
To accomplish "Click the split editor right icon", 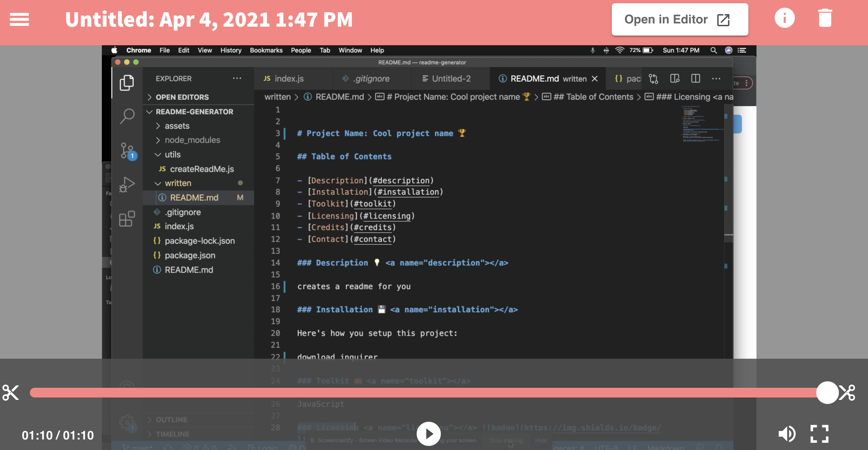I will pyautogui.click(x=695, y=78).
